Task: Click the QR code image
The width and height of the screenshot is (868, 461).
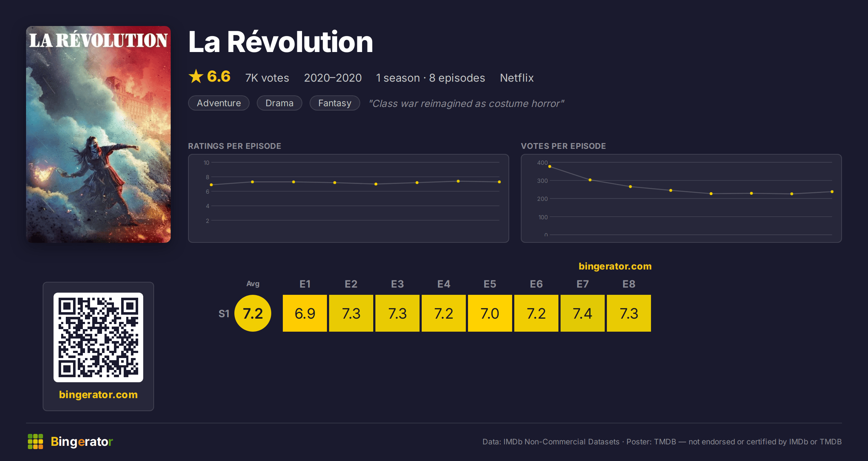Action: click(x=98, y=337)
